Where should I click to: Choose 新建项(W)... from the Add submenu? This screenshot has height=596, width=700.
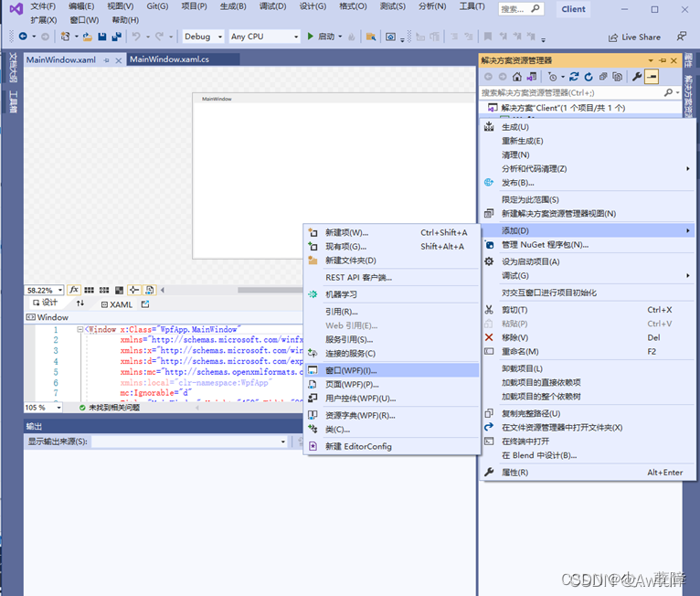(x=346, y=232)
